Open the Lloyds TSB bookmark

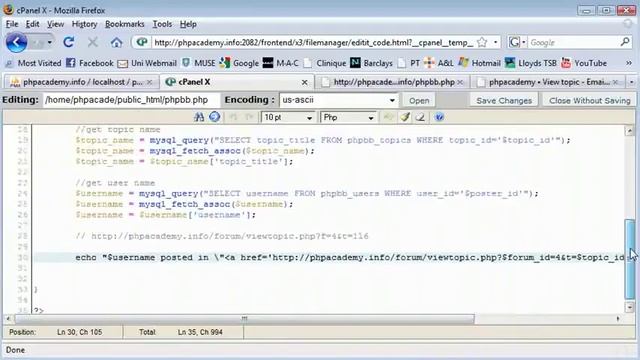(531, 63)
